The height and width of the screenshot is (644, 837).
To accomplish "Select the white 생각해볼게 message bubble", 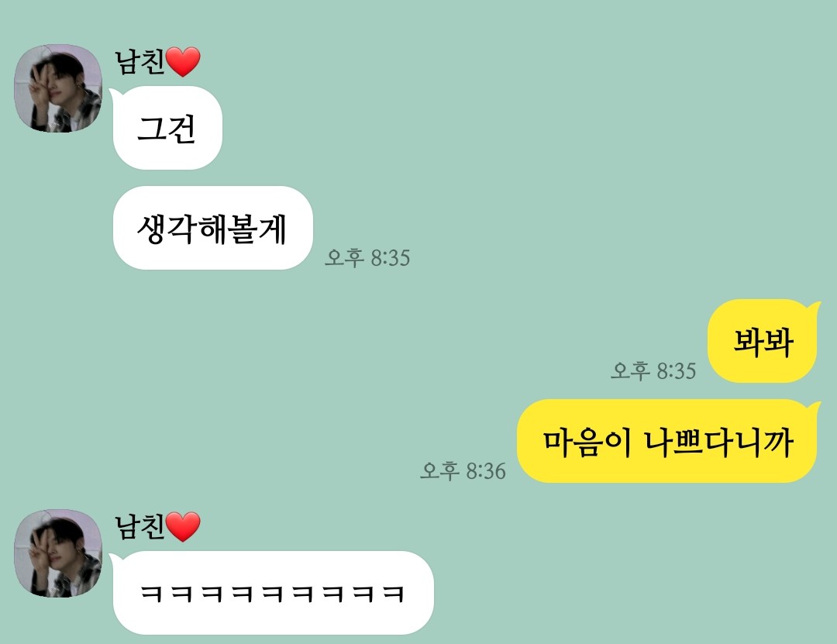I will [x=212, y=228].
